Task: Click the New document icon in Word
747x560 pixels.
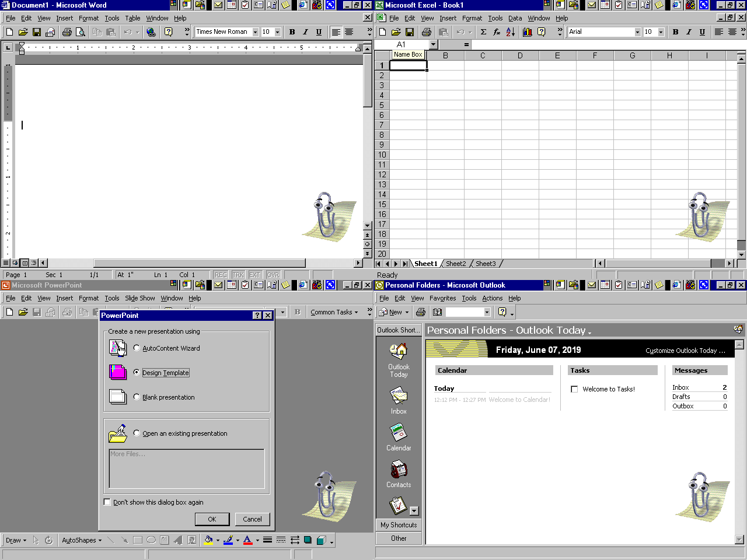Action: pos(9,32)
